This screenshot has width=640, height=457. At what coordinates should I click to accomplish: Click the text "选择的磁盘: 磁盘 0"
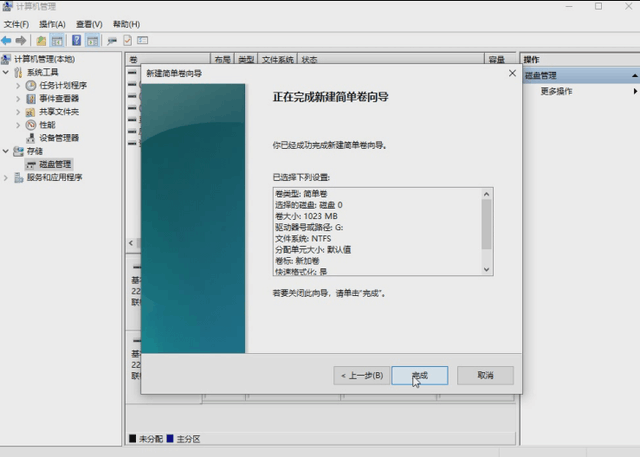309,205
